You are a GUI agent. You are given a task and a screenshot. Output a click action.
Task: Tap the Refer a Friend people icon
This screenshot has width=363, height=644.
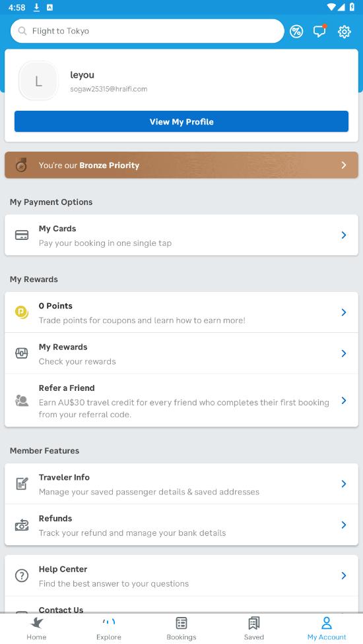(21, 401)
